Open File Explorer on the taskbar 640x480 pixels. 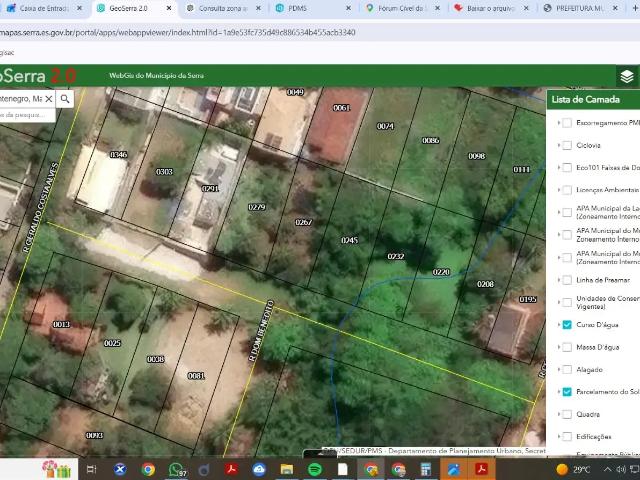[287, 469]
